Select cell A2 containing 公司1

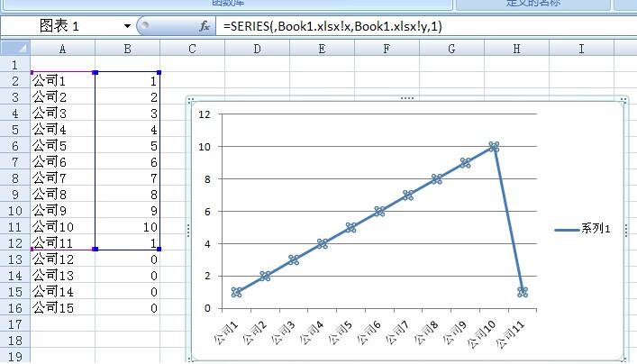point(62,81)
